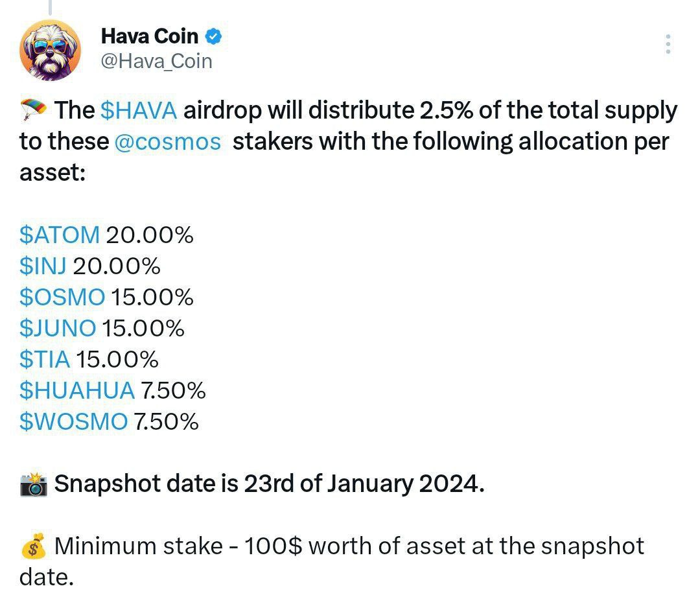
Task: Click the $HAVA cashtag link
Action: point(139,110)
